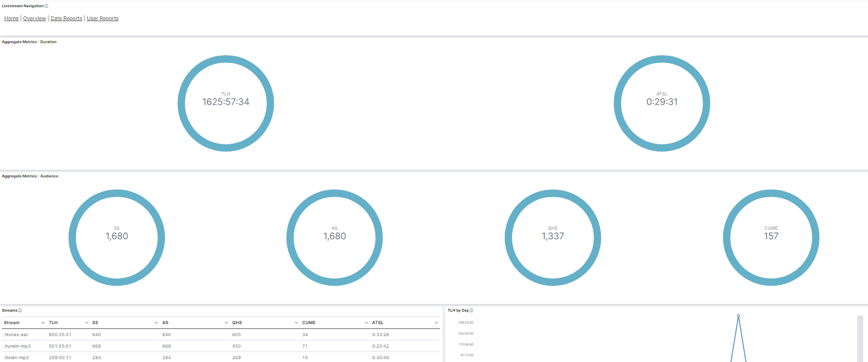Open the TLH column chevron menu
This screenshot has height=362, width=868.
coord(86,323)
